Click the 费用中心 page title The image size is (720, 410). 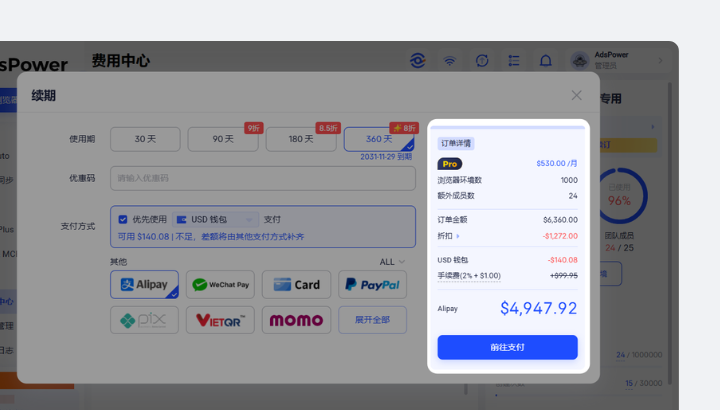tap(121, 61)
